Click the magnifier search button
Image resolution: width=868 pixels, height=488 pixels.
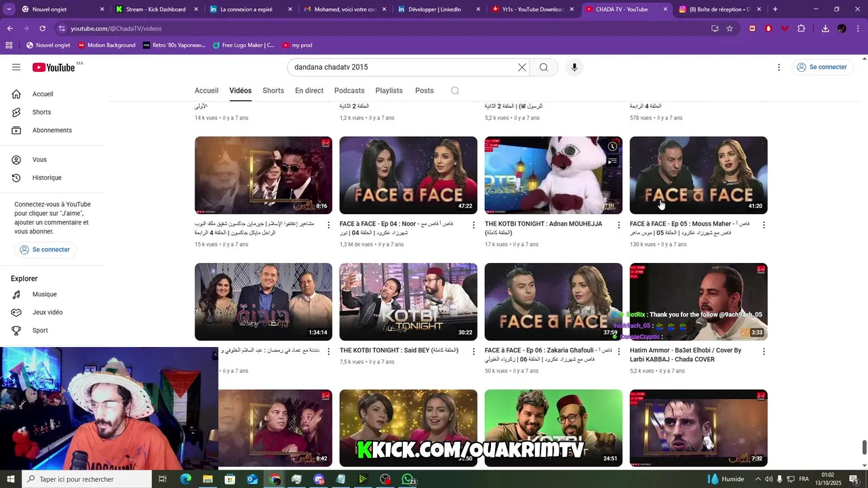pos(544,67)
